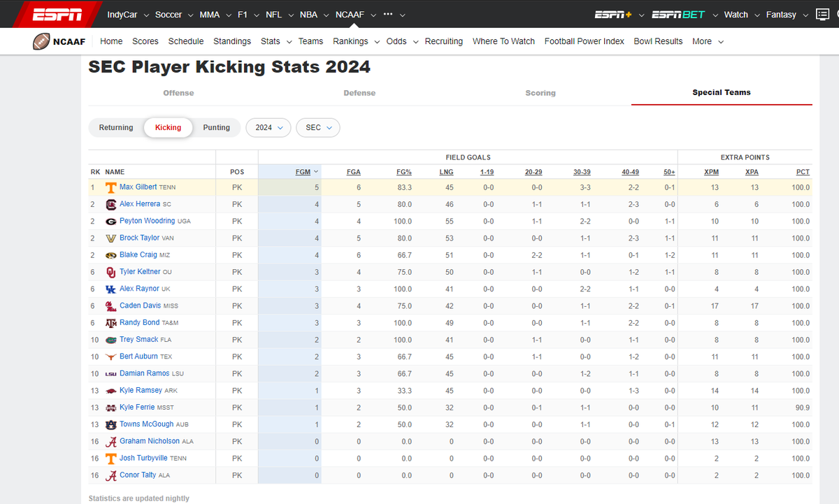Viewport: 839px width, 504px height.
Task: Click the LSU logo beside Damian Ramos
Action: coord(110,374)
